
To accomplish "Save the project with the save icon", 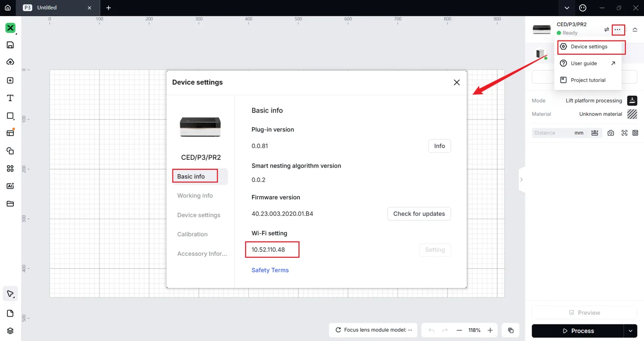I will coord(10,45).
